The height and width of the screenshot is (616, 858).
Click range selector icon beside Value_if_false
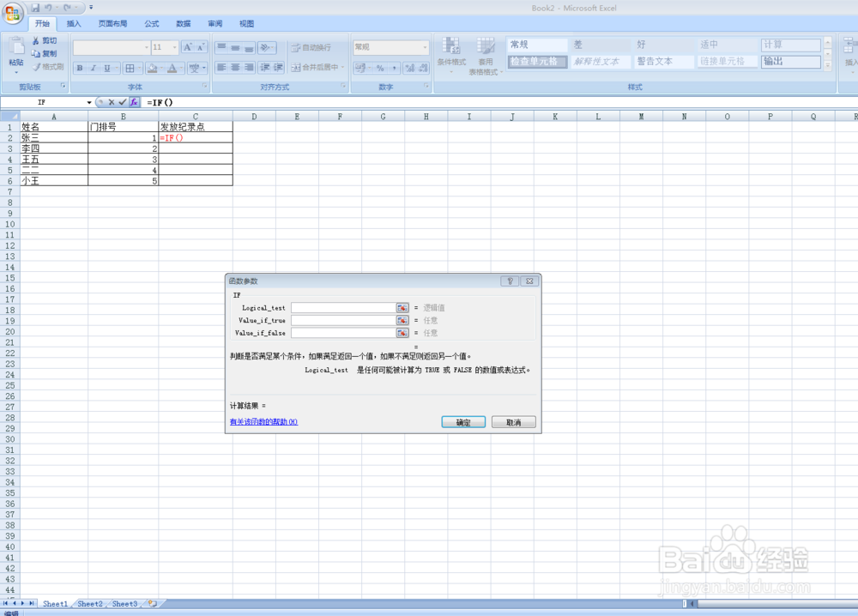click(x=402, y=333)
